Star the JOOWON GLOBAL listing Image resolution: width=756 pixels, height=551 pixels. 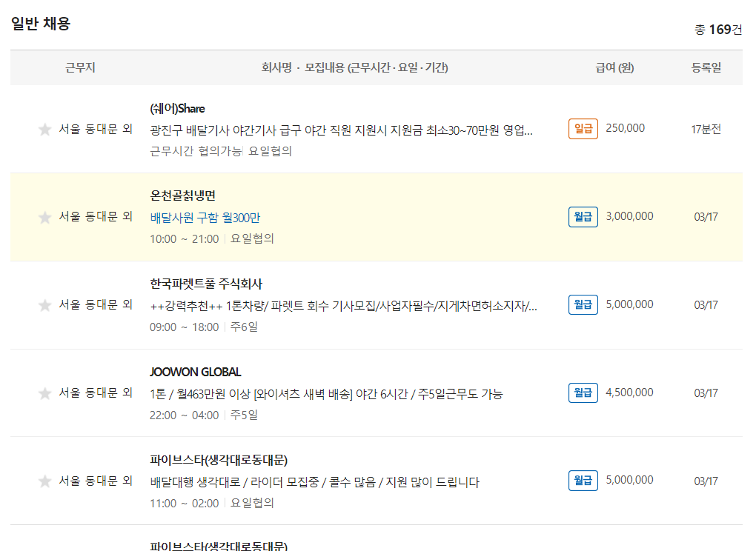(x=44, y=393)
